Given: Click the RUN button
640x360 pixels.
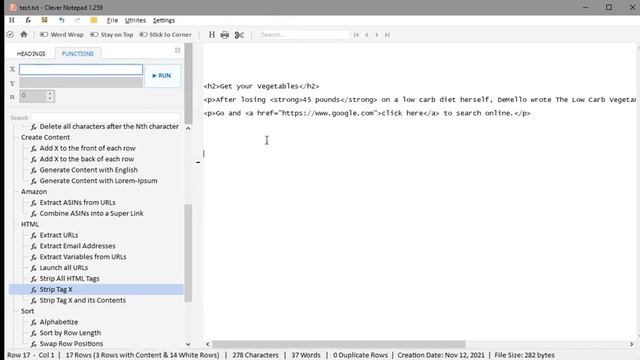Looking at the screenshot, I should pyautogui.click(x=162, y=76).
